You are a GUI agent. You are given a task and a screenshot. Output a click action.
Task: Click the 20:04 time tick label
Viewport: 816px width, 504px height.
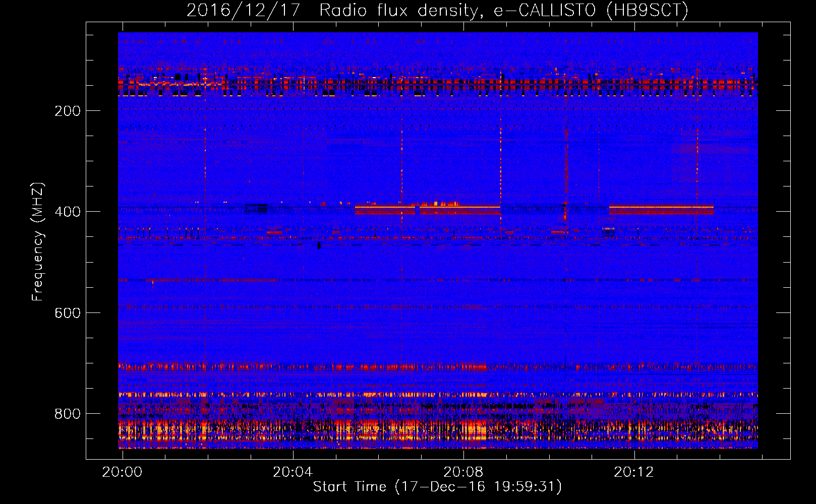[x=293, y=472]
